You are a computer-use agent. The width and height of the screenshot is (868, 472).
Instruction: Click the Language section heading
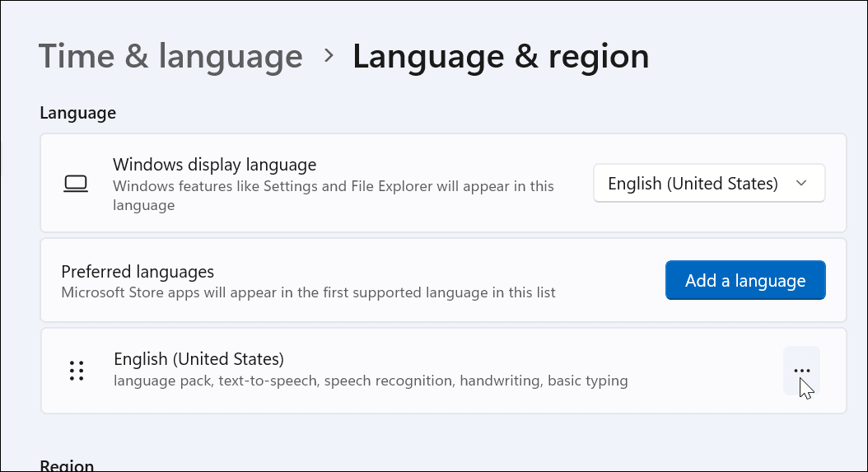[x=78, y=113]
